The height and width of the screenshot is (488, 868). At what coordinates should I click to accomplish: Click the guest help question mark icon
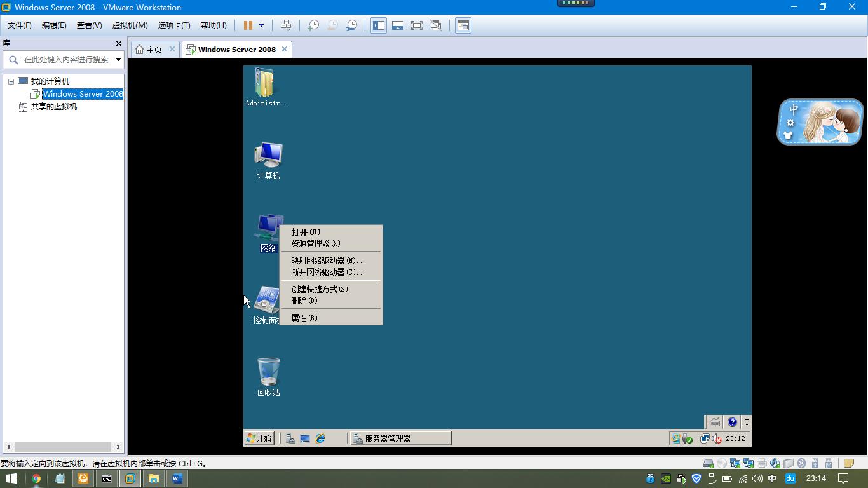pos(732,422)
